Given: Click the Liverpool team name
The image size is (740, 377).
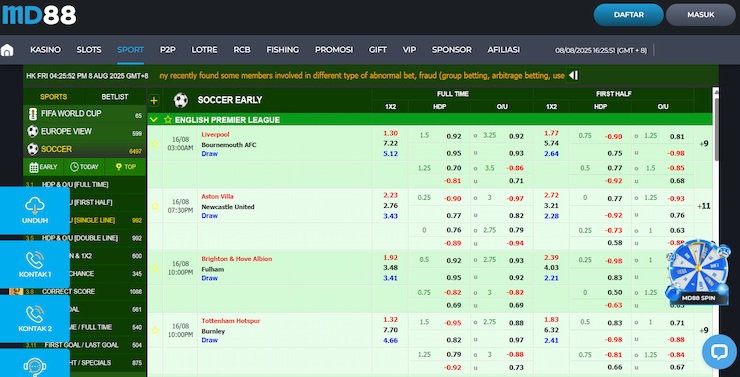Looking at the screenshot, I should click(215, 134).
